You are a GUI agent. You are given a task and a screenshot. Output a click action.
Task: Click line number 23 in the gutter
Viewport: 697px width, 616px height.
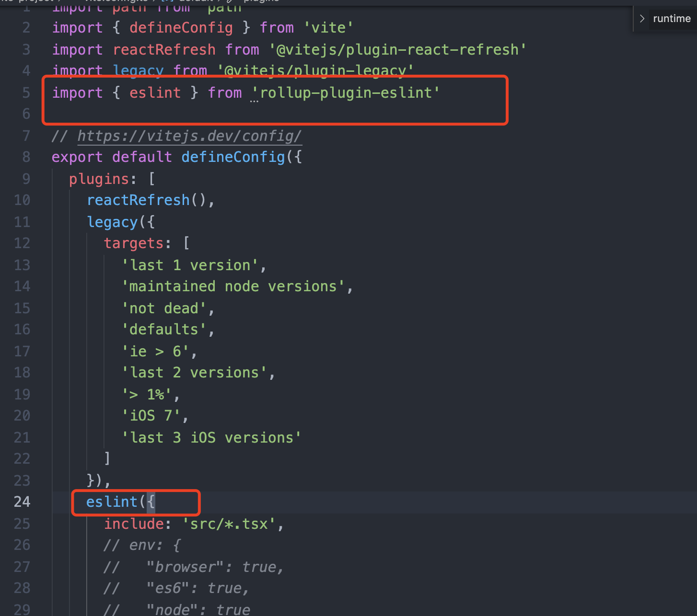pyautogui.click(x=22, y=480)
